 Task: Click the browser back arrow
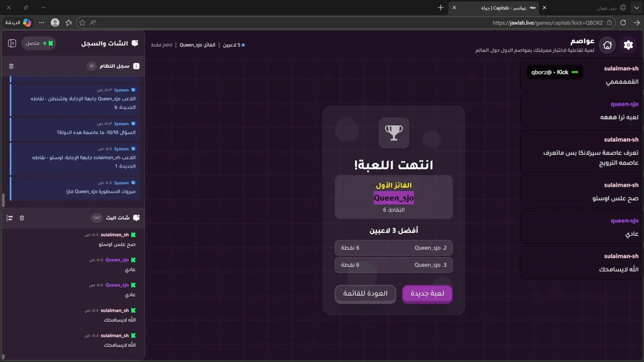[636, 23]
